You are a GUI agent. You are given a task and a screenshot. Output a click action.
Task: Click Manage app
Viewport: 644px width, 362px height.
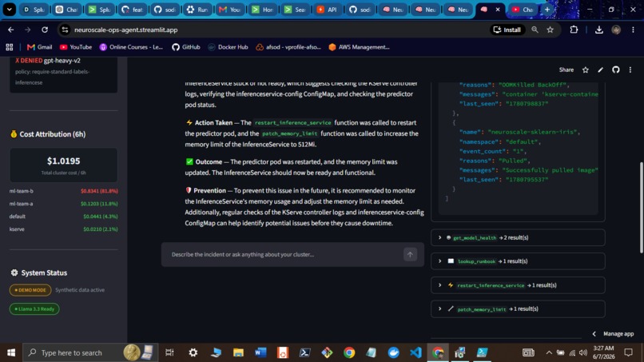[x=618, y=334]
